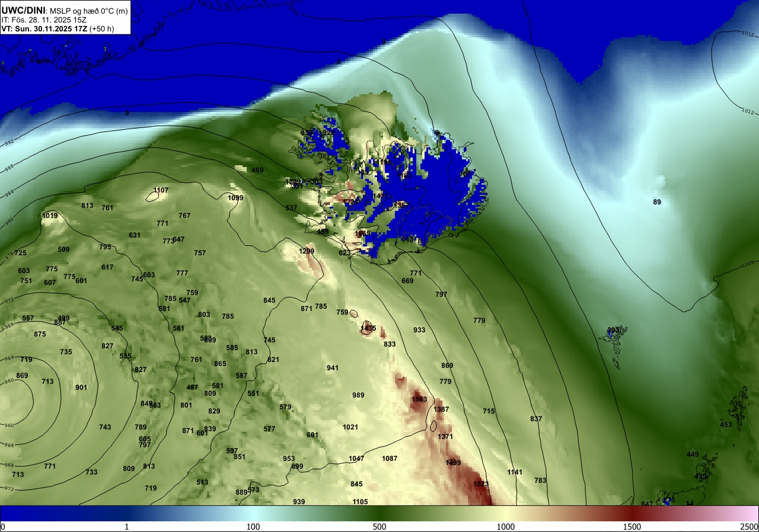Click the 1500 tick on the color scale
Viewport: 759px width, 532px height.
coord(632,527)
